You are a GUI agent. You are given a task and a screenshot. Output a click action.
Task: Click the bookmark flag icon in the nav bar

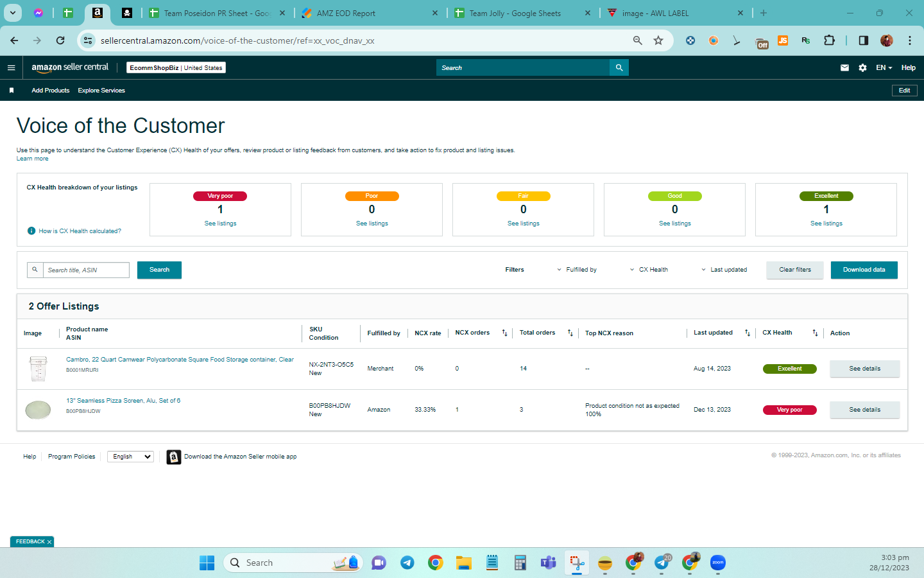(12, 91)
